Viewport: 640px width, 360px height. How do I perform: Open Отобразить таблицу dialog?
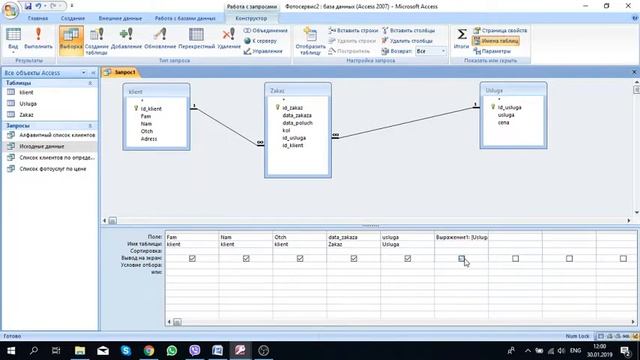tap(310, 40)
